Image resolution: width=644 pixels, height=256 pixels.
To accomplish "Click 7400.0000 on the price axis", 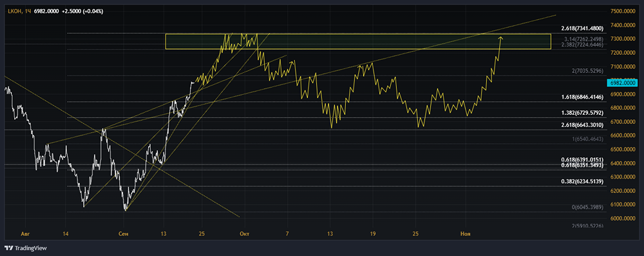I will (623, 25).
